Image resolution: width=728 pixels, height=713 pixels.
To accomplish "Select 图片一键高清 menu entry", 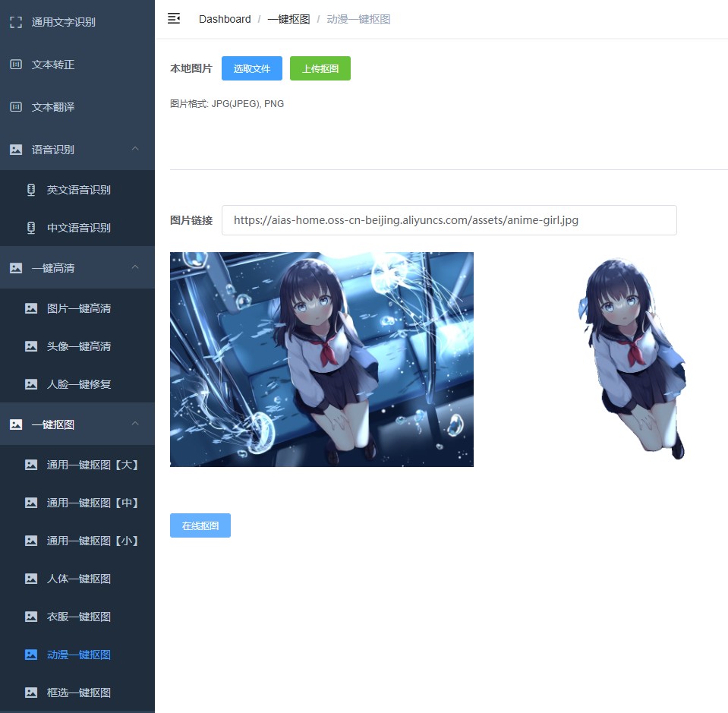I will (77, 308).
